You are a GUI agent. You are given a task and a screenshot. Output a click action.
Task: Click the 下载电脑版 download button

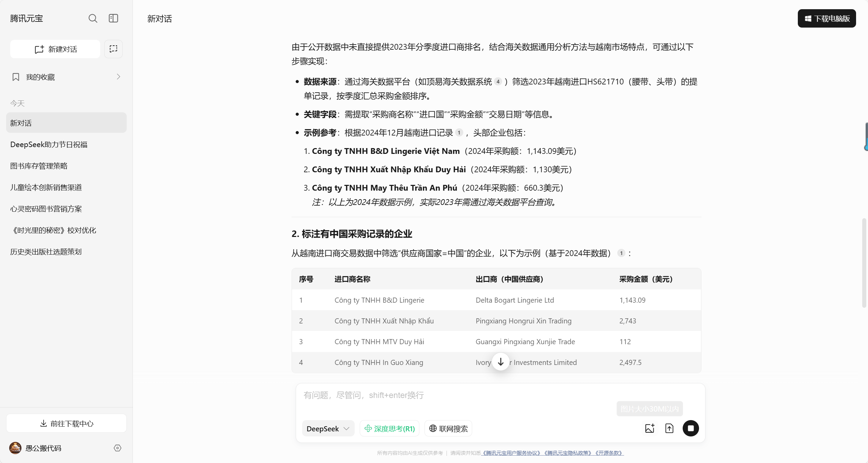[826, 18]
